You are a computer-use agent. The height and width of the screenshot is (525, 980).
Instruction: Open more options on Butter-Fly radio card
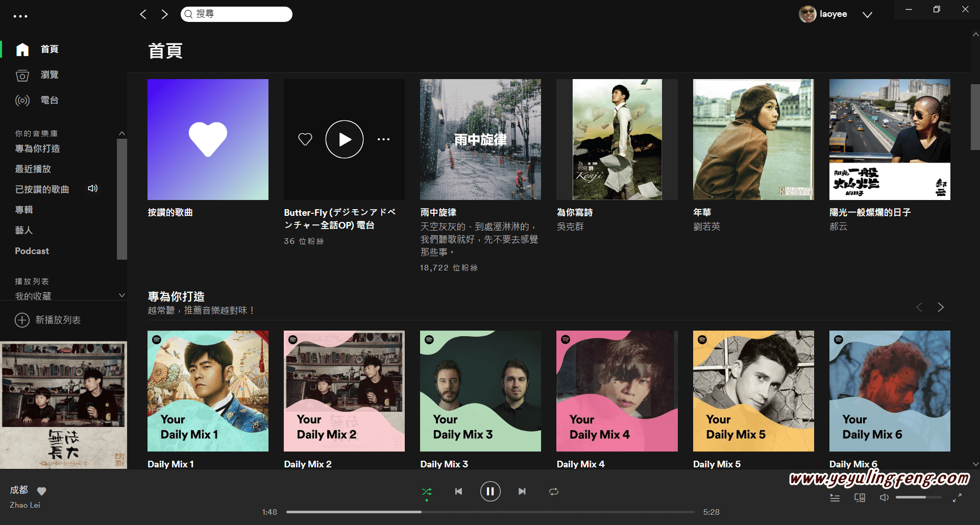point(383,139)
